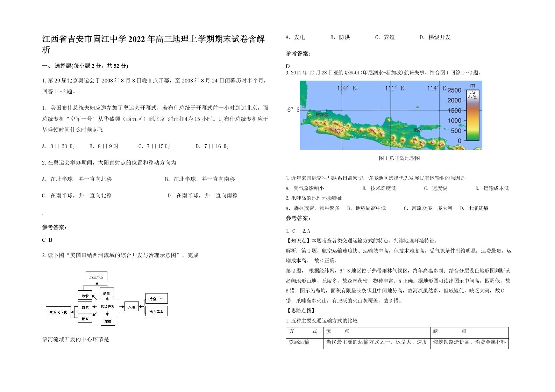Click the 第三产业 box in the diagram
Screen dimensions: 555x392
tap(97, 276)
